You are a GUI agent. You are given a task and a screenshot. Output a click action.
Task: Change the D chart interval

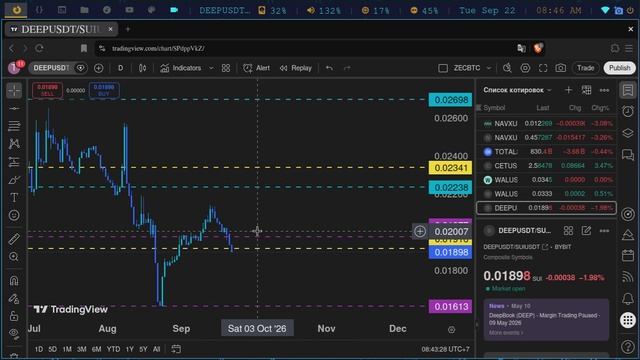pyautogui.click(x=120, y=68)
